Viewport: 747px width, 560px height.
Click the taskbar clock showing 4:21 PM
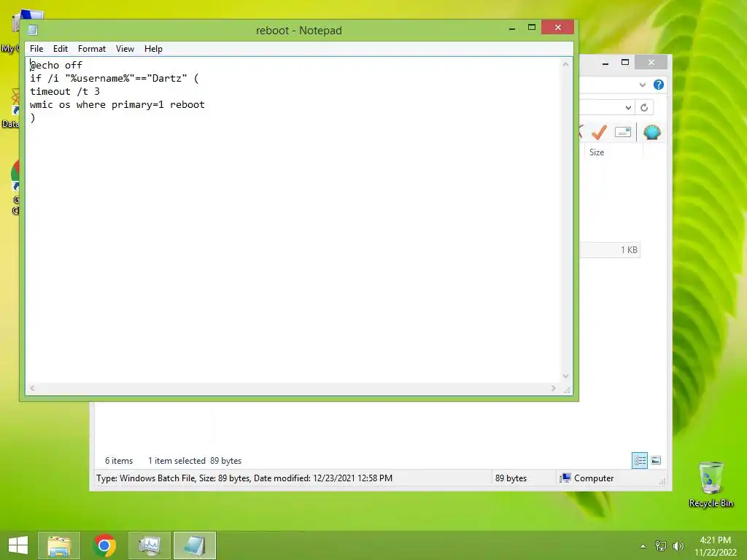coord(715,546)
